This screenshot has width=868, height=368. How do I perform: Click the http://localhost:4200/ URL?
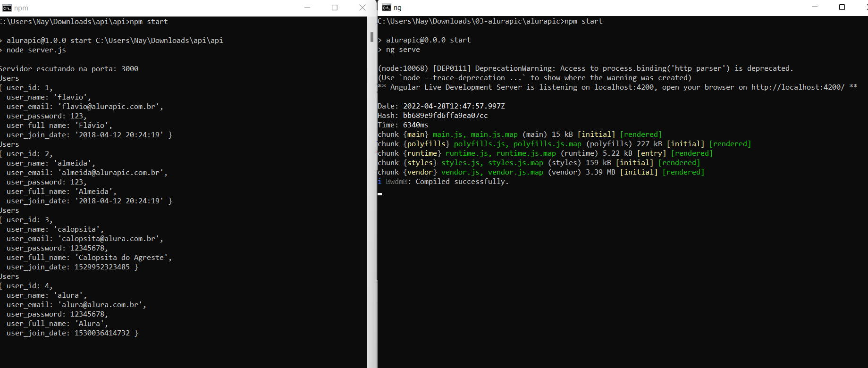798,87
